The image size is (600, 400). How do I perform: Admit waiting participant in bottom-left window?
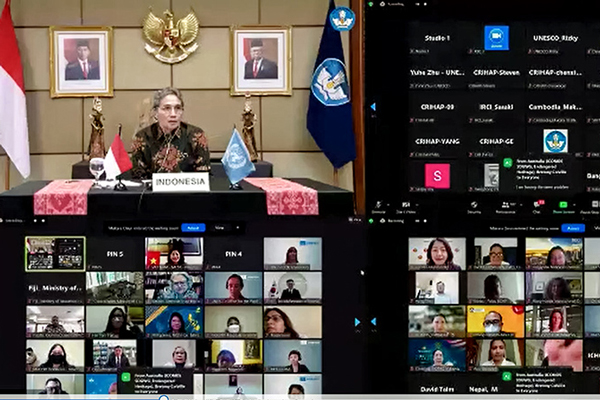coord(193,227)
